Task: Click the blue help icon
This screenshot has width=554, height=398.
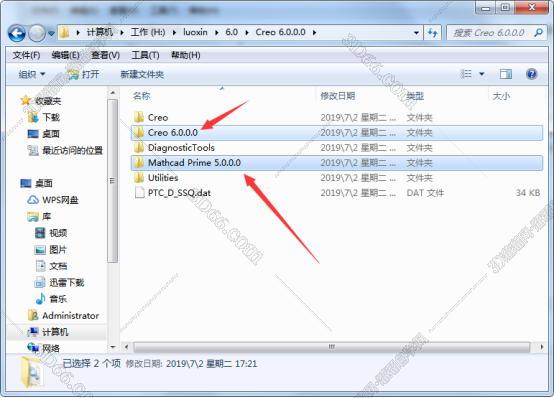Action: tap(531, 74)
